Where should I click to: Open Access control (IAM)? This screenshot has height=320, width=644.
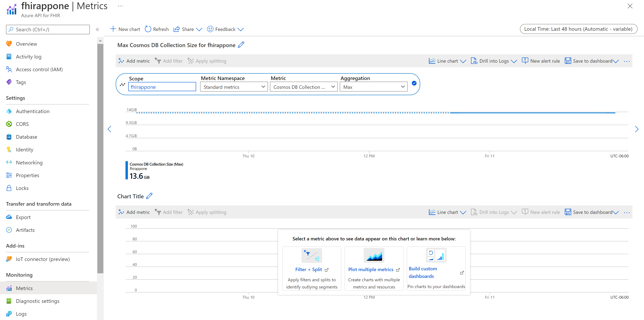point(39,69)
